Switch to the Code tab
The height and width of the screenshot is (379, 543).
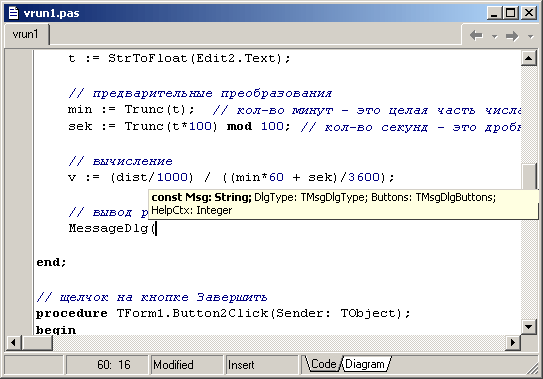(x=322, y=364)
